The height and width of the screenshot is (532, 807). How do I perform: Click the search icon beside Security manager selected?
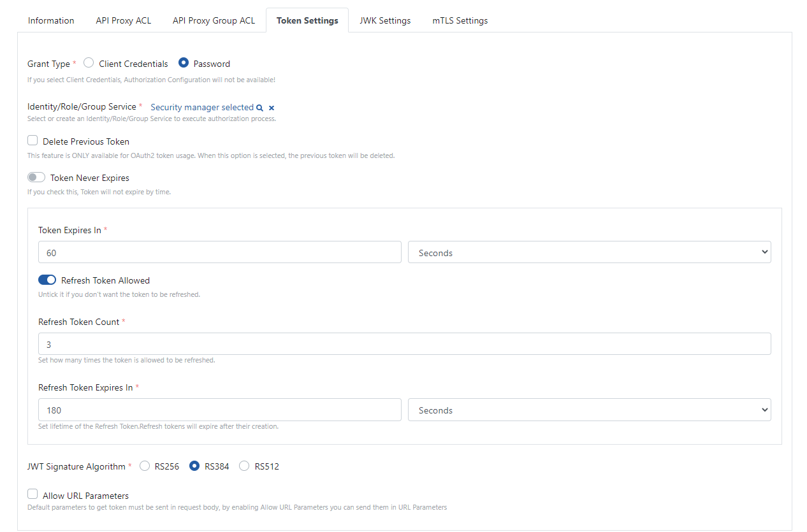pos(259,108)
